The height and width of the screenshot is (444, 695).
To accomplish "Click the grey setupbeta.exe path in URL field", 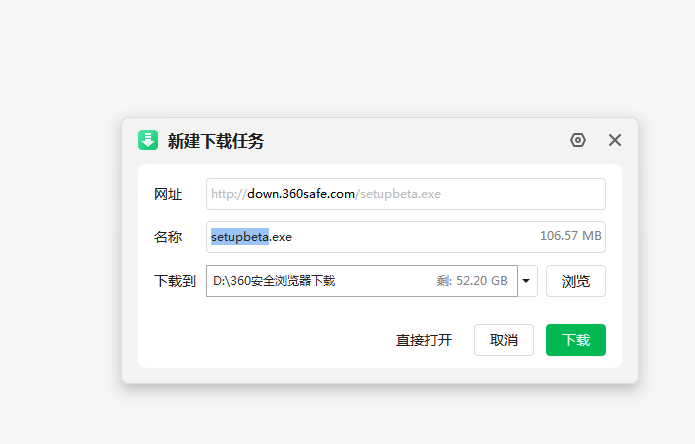I will [398, 194].
